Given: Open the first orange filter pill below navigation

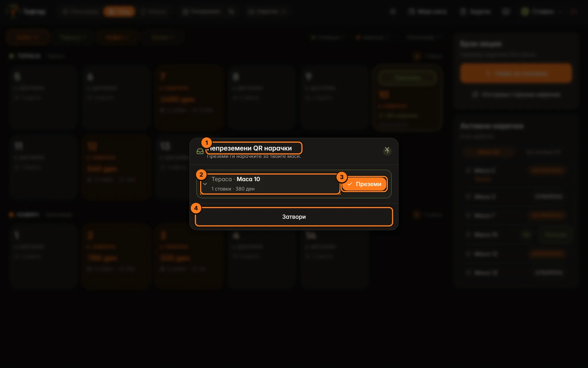Looking at the screenshot, I should 28,37.
